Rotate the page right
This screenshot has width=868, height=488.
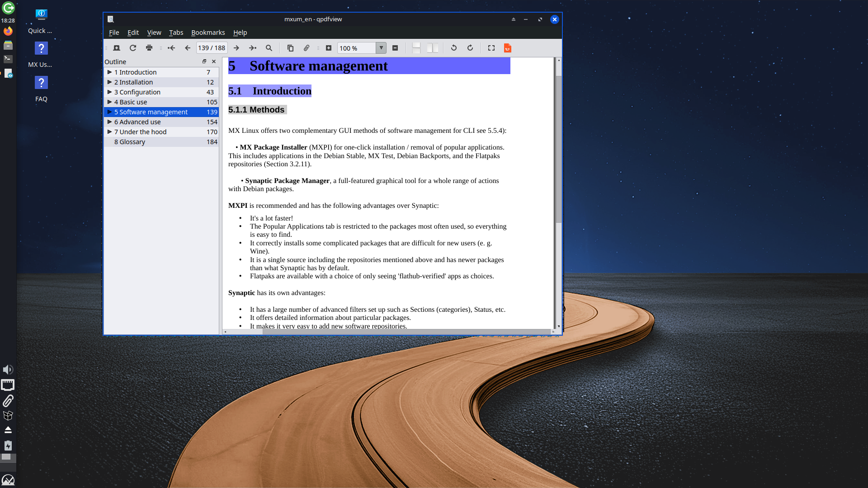coord(470,48)
